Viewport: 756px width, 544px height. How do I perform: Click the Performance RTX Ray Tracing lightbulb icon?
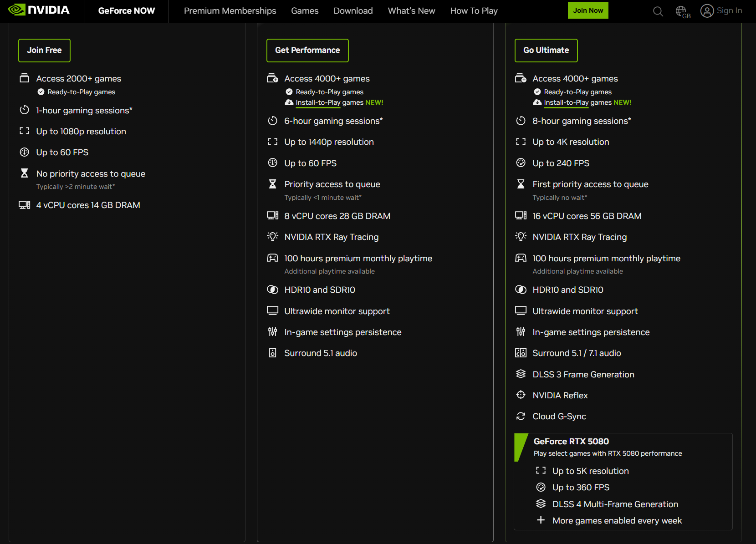273,237
